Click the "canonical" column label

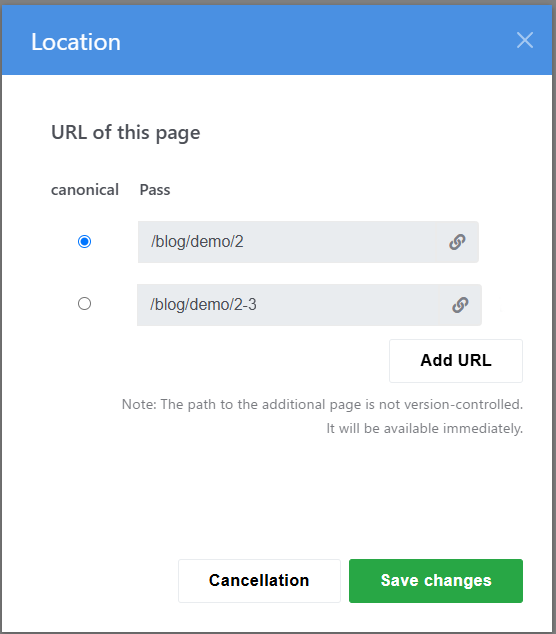point(85,190)
